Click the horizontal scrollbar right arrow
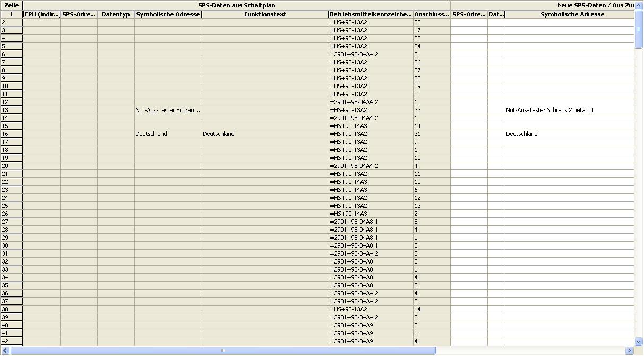Viewport: 644px width, 356px height. (630, 351)
